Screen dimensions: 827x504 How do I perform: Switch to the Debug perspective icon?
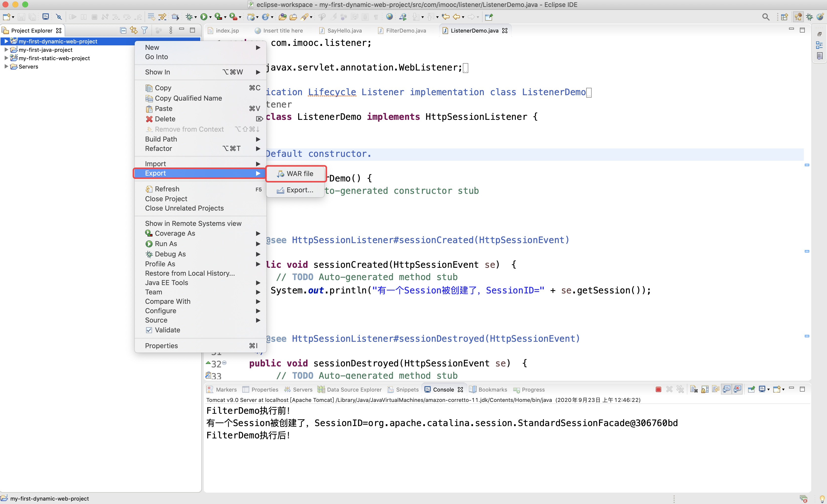click(809, 17)
